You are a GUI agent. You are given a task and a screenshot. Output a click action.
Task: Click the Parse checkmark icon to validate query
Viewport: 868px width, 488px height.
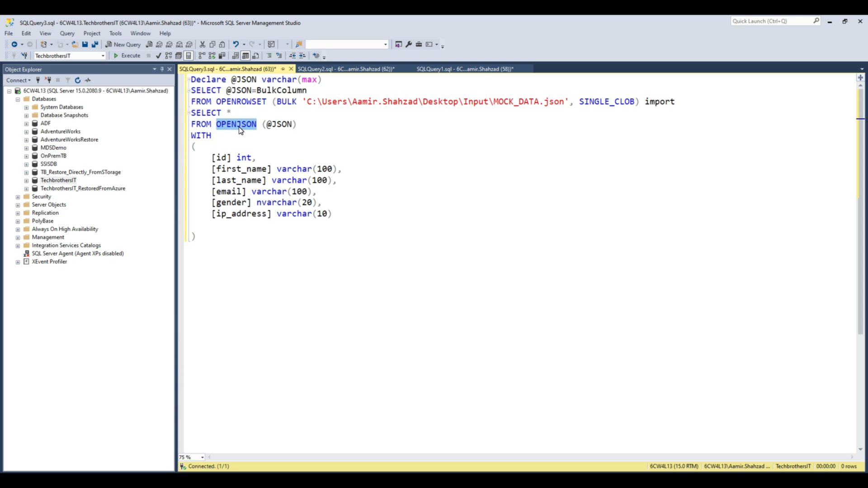(x=158, y=56)
